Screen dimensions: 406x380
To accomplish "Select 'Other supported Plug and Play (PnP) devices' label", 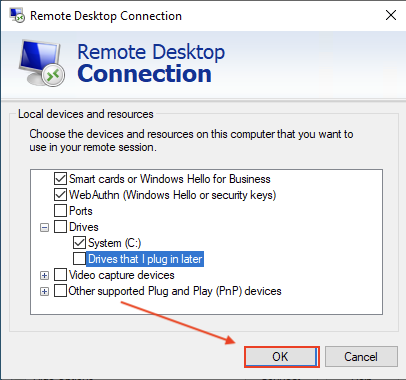I will point(175,291).
